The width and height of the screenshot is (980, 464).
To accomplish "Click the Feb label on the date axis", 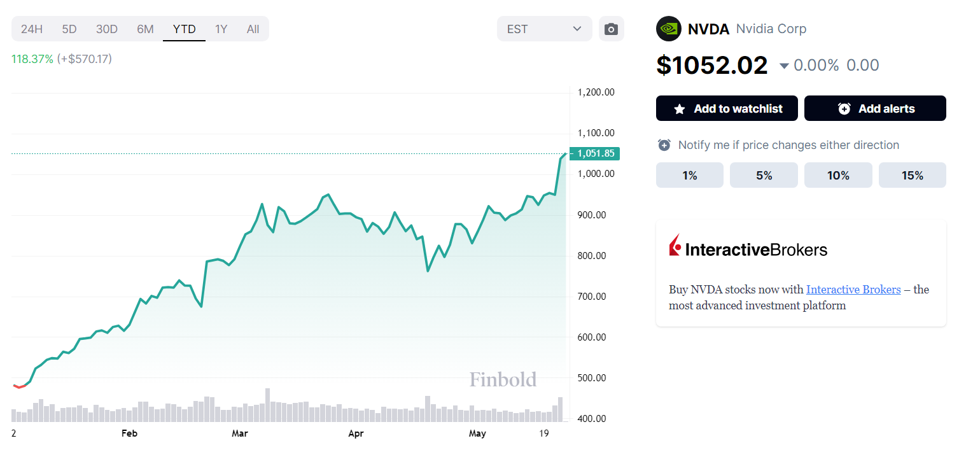I will (129, 433).
